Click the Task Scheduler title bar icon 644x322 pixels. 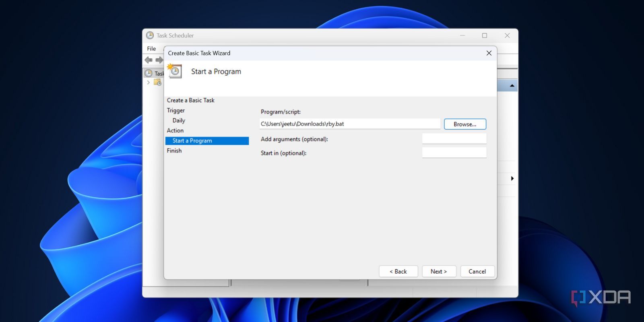150,35
